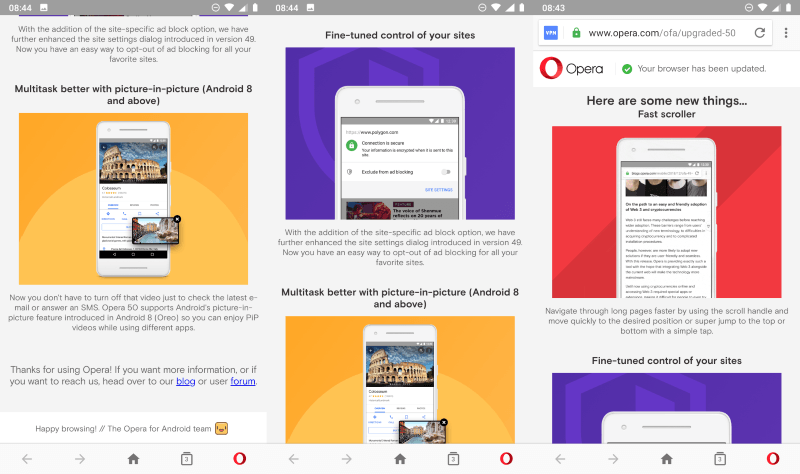The width and height of the screenshot is (800, 474).
Task: Tap forward arrow in right phone's bottom bar
Action: click(613, 459)
